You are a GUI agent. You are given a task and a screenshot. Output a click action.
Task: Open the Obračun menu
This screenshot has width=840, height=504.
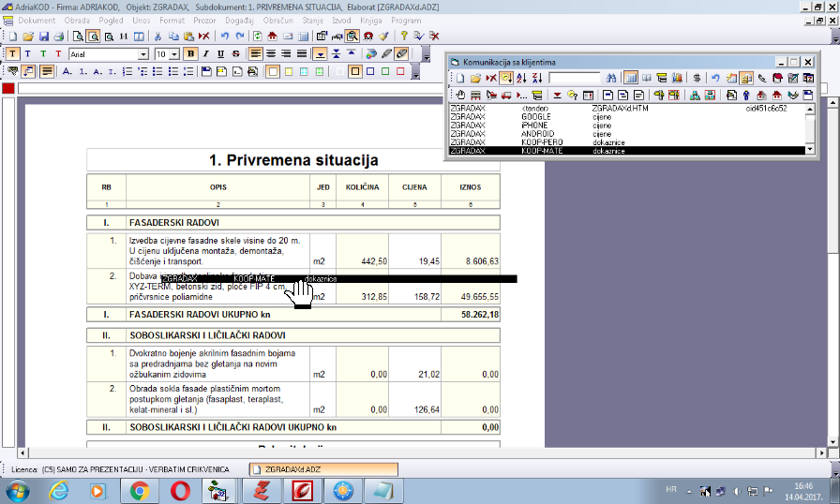pos(277,21)
